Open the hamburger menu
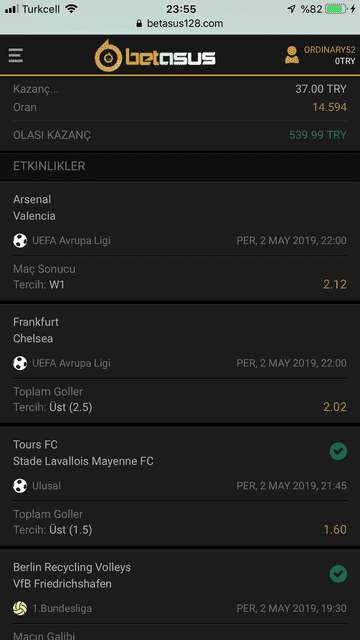The height and width of the screenshot is (640, 360). point(16,56)
